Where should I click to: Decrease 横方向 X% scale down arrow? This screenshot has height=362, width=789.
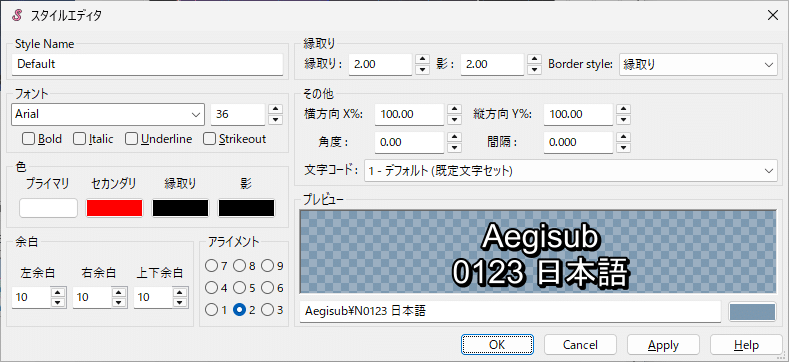(454, 120)
